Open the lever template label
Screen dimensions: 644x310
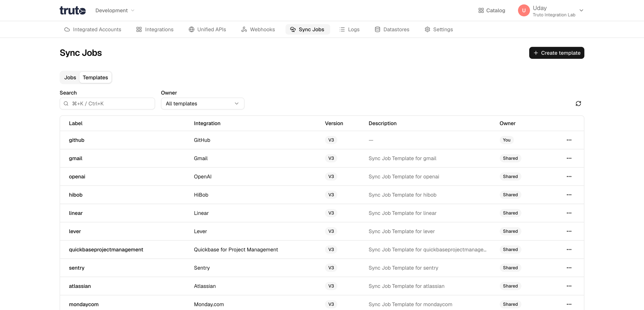click(x=75, y=231)
